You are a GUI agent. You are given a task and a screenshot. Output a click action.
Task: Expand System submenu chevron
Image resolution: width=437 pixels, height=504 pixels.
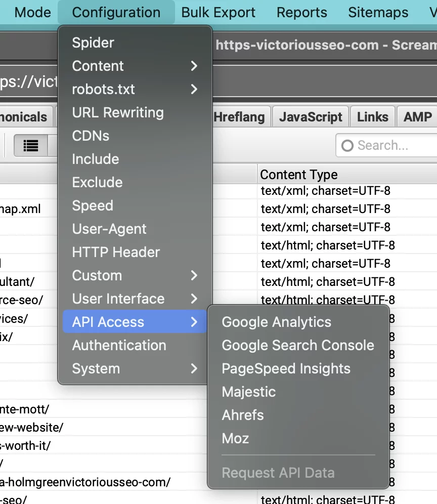pyautogui.click(x=194, y=368)
